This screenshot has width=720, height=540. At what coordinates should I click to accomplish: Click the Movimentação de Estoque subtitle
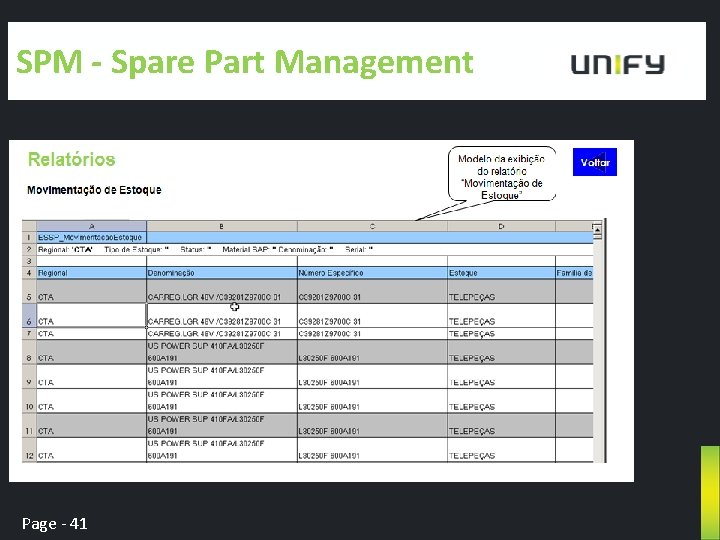coord(94,190)
